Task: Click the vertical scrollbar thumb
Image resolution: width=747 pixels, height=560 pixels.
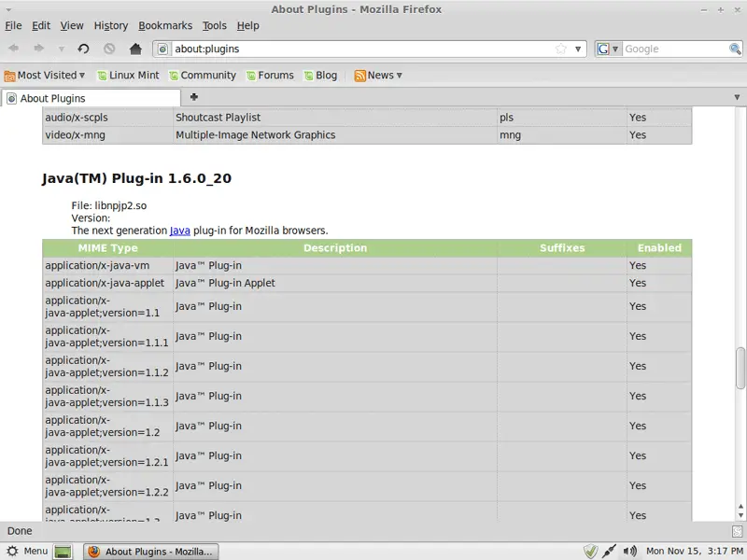Action: pyautogui.click(x=740, y=368)
